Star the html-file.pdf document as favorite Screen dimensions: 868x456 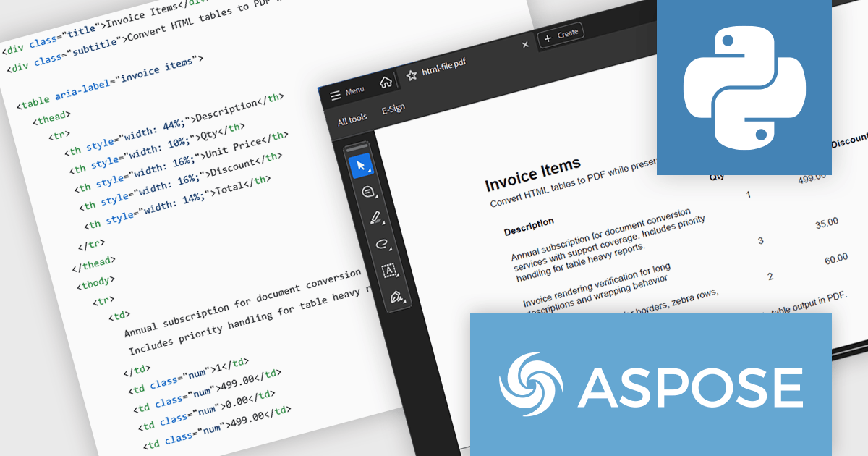[412, 75]
